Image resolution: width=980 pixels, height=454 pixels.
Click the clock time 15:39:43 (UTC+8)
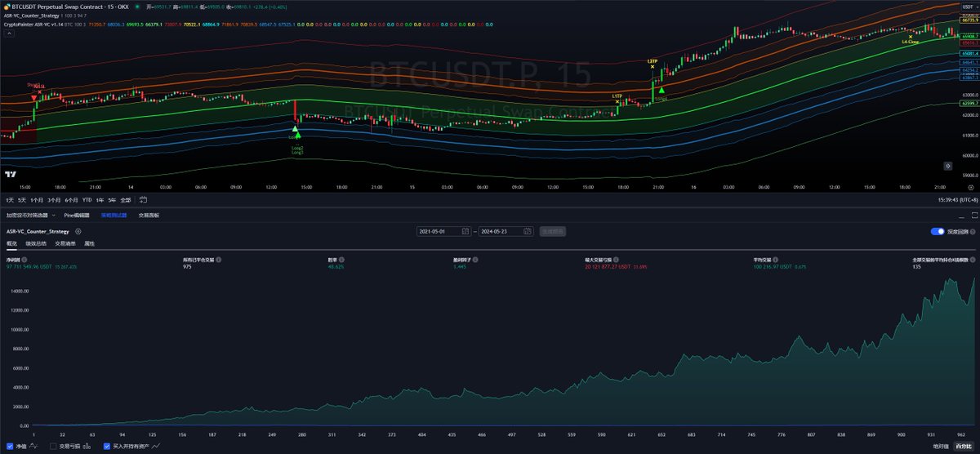[x=956, y=199]
